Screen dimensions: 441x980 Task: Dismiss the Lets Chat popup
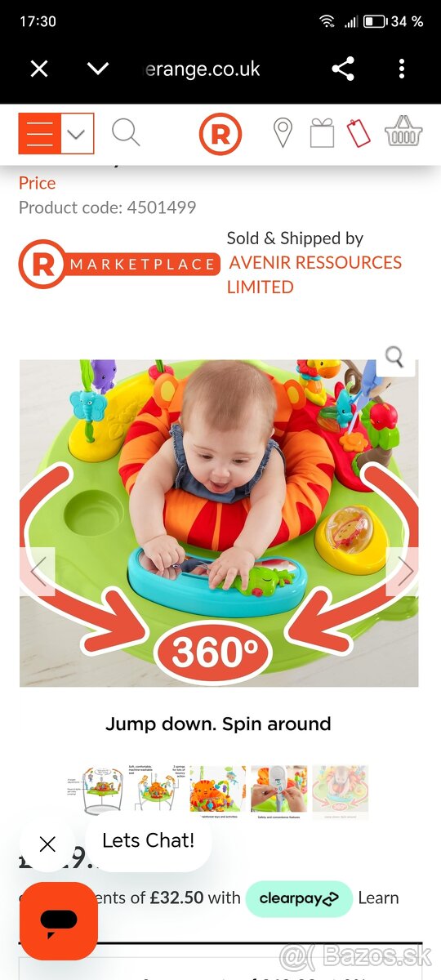[x=47, y=844]
